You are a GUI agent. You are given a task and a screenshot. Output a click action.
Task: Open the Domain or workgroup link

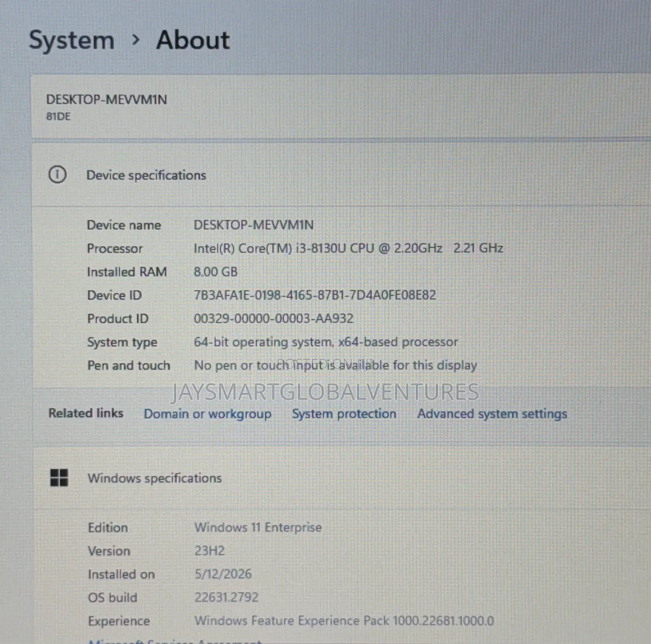208,414
